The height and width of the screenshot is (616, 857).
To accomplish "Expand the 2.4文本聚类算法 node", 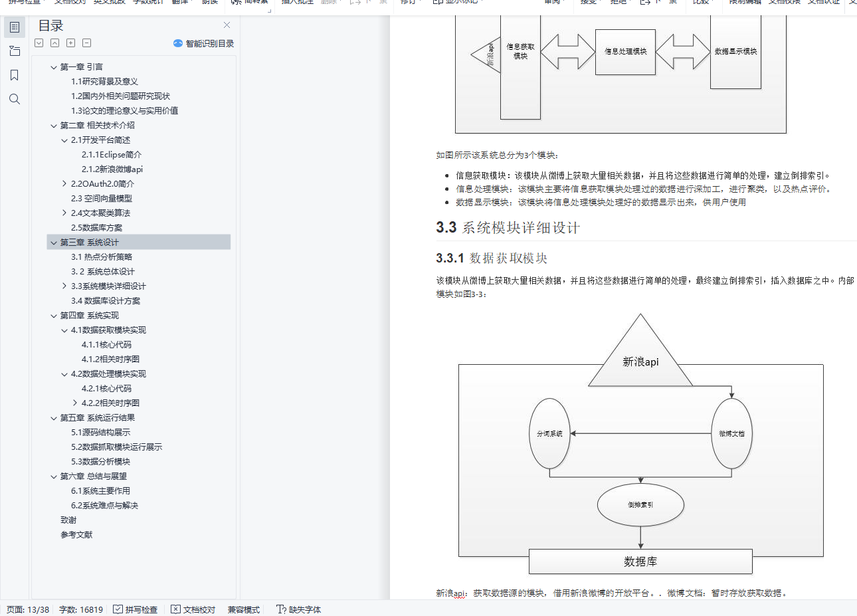I will [x=64, y=213].
